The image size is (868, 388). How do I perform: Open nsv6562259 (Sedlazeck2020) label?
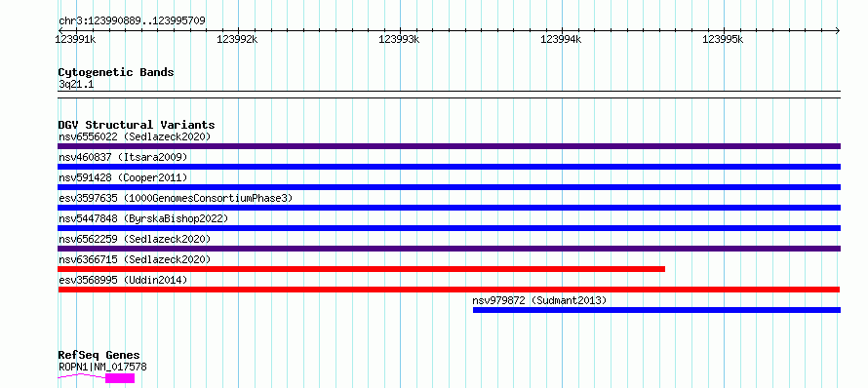(x=135, y=239)
